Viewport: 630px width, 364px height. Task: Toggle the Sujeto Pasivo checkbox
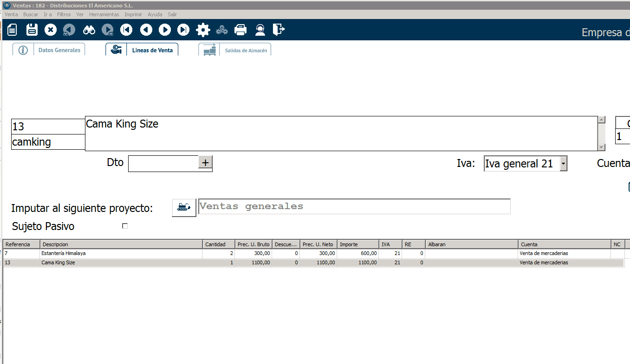(124, 226)
